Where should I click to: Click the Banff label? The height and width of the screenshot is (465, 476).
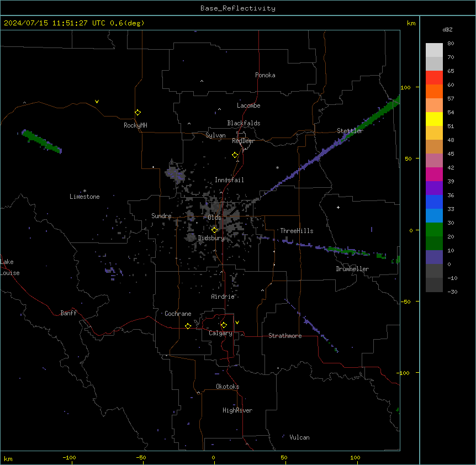[x=68, y=313]
